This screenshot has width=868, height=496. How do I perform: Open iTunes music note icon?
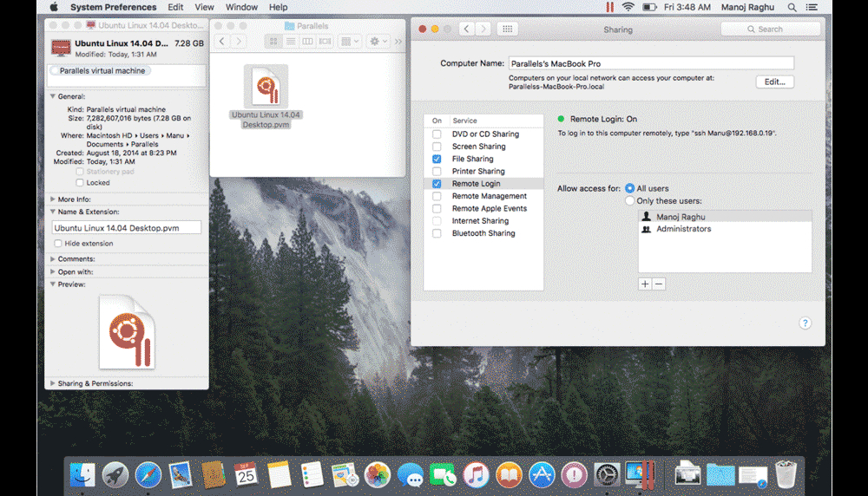coord(476,474)
